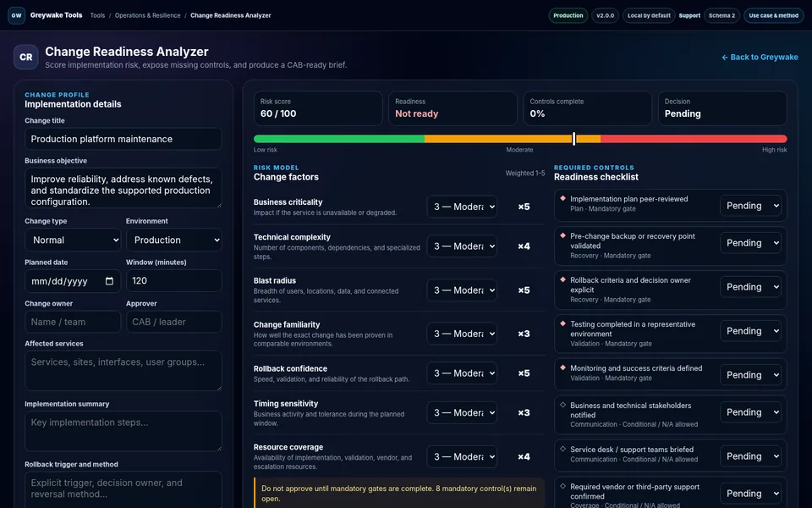The height and width of the screenshot is (508, 812).
Task: Set status for stakeholders notified control
Action: click(750, 412)
